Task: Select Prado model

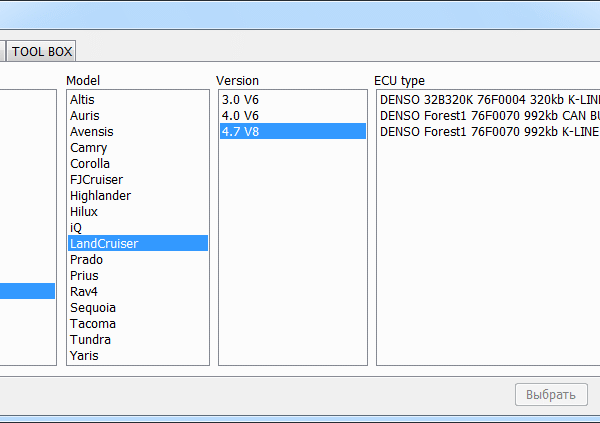Action: pos(138,260)
